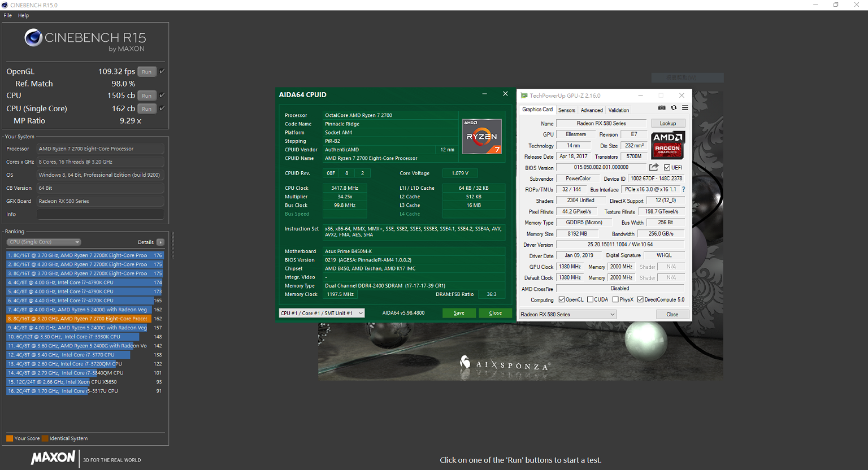Click the Identical System brown legend swatch
The height and width of the screenshot is (470, 868).
(x=45, y=438)
